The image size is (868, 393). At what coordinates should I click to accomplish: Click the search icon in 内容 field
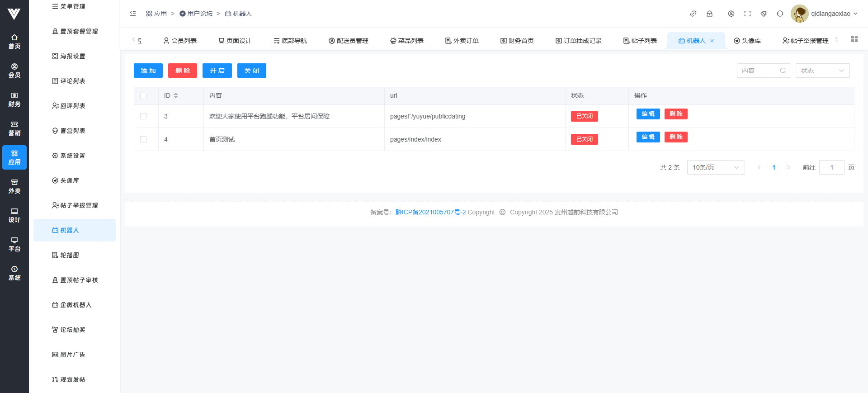coord(783,71)
